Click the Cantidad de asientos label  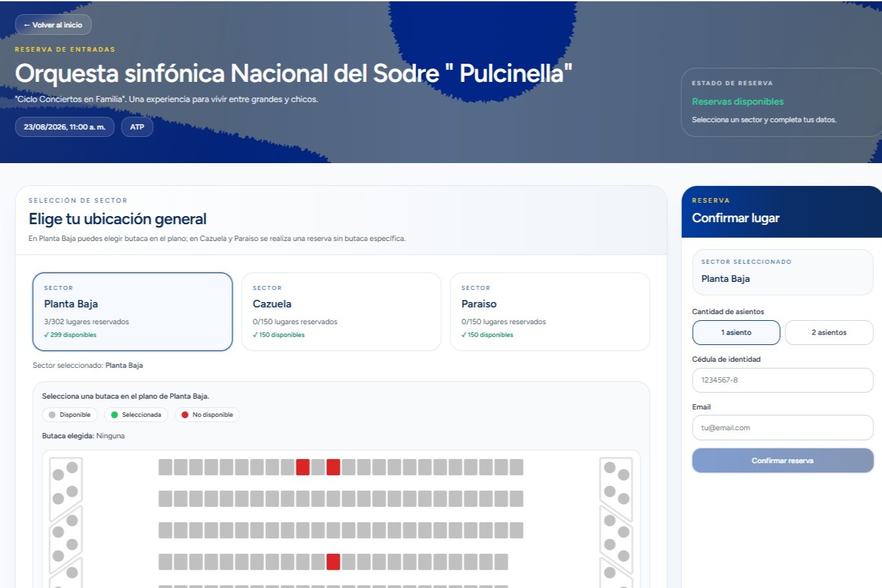click(x=728, y=311)
